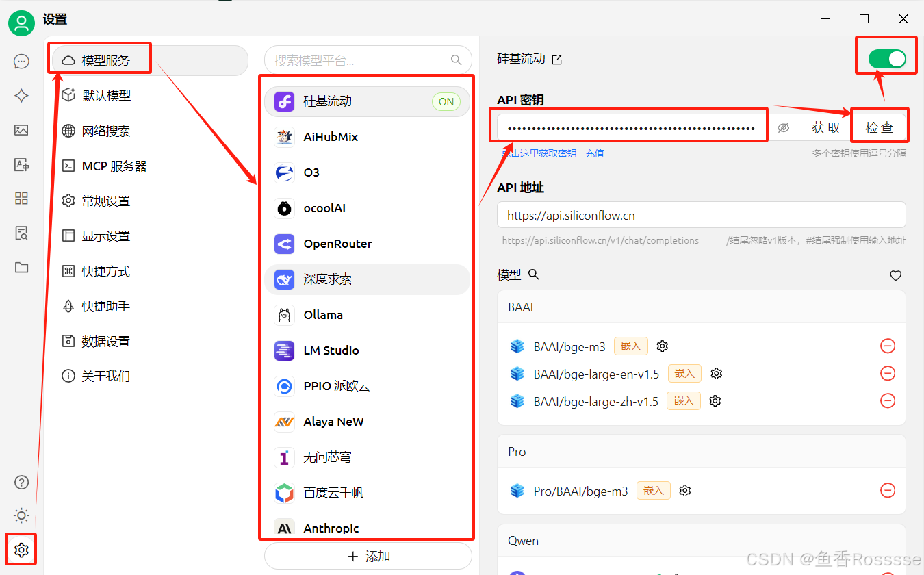The height and width of the screenshot is (575, 924).
Task: Select Alaya NeW provider
Action: point(368,422)
